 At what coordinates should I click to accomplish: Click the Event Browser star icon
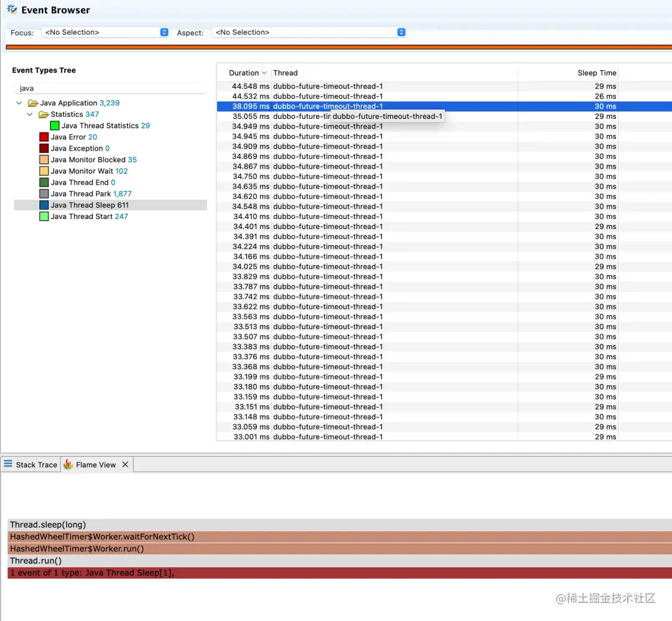click(12, 9)
